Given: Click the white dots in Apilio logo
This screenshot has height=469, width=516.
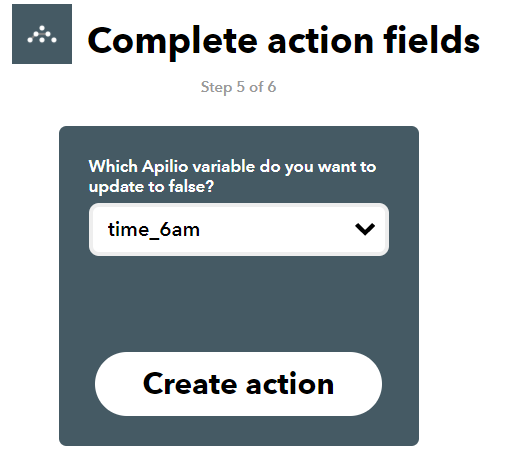Looking at the screenshot, I should tap(42, 34).
